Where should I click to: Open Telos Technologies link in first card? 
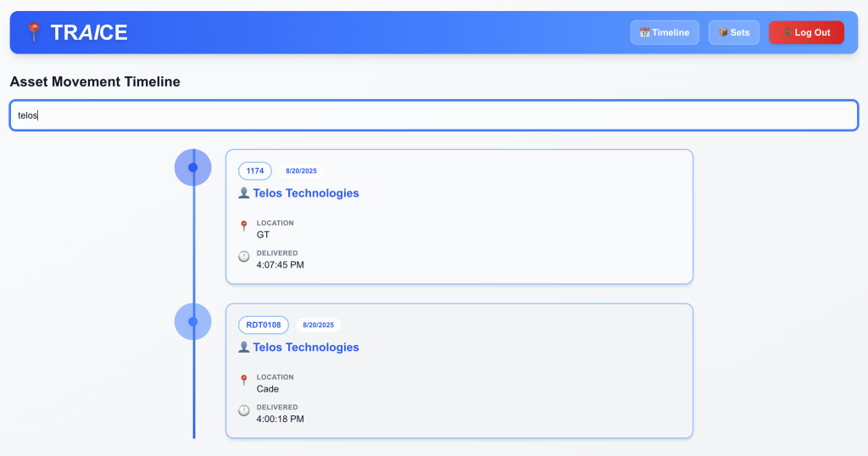point(306,193)
